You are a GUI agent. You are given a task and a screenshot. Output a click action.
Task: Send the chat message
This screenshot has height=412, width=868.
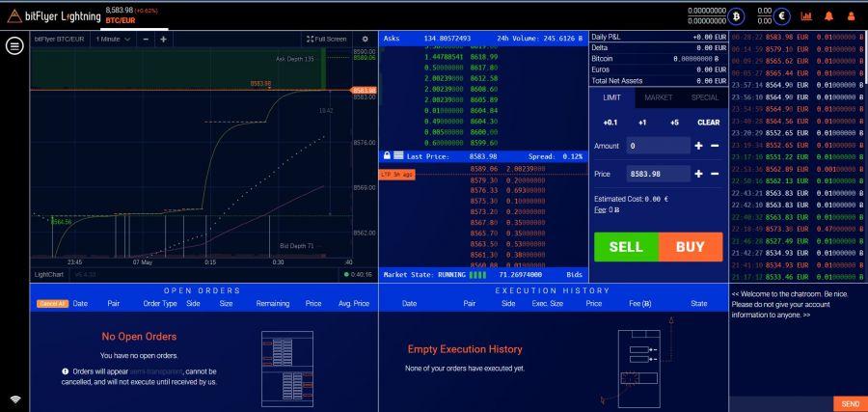(x=851, y=404)
